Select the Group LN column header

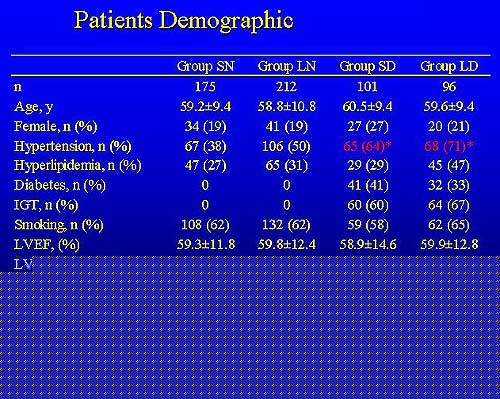[x=287, y=66]
